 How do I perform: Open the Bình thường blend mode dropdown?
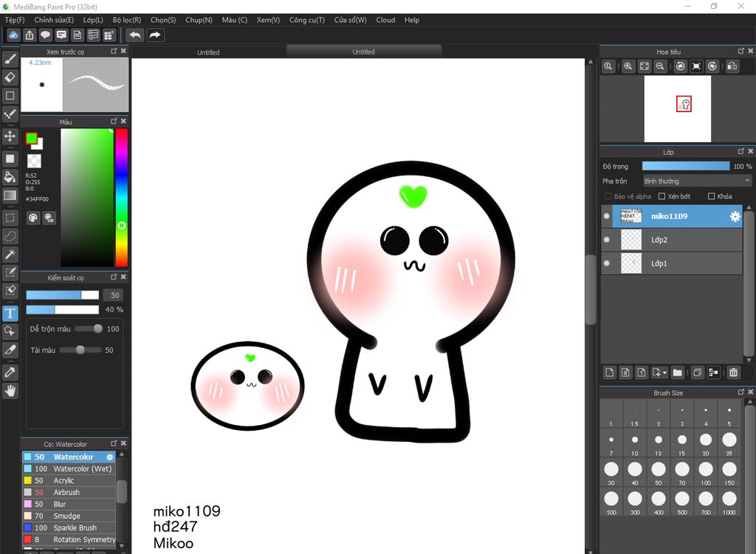click(697, 181)
